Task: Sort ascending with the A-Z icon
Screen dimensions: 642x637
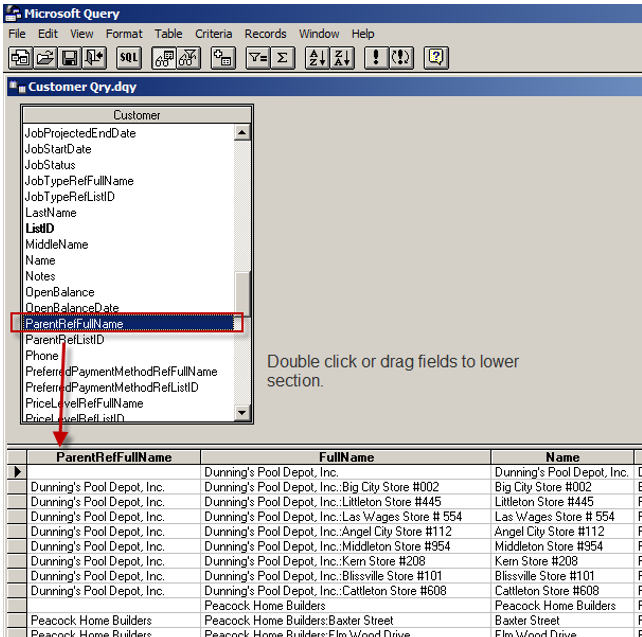Action: tap(316, 58)
